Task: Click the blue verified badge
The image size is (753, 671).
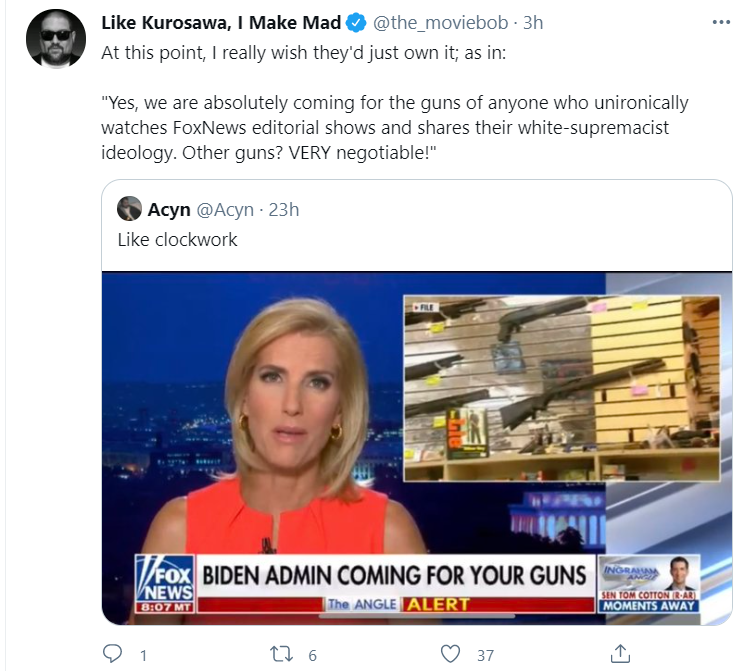Action: 356,23
